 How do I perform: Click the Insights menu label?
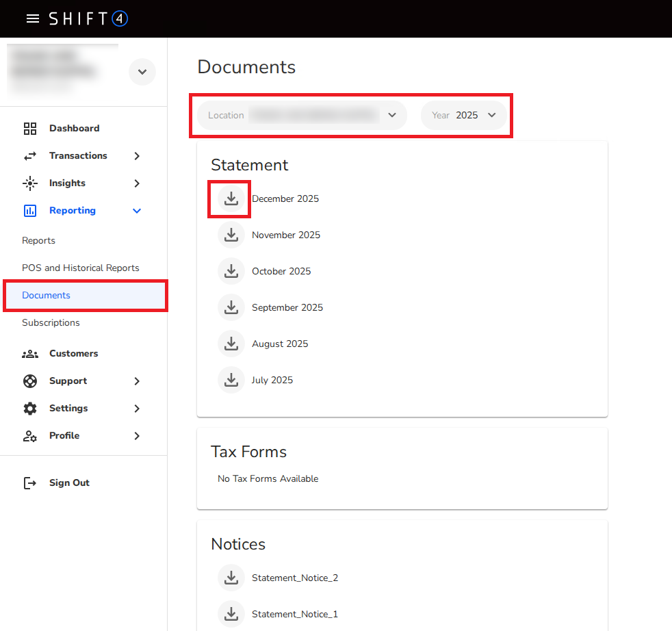coord(67,183)
